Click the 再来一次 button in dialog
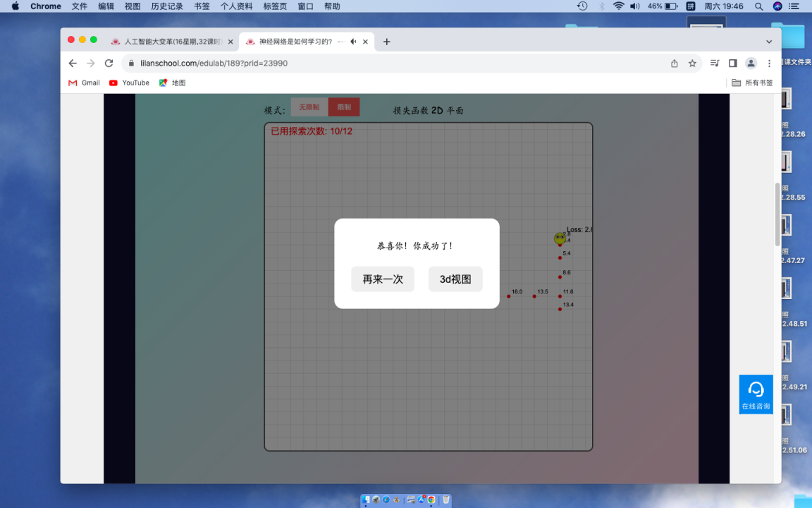812x508 pixels. 383,279
